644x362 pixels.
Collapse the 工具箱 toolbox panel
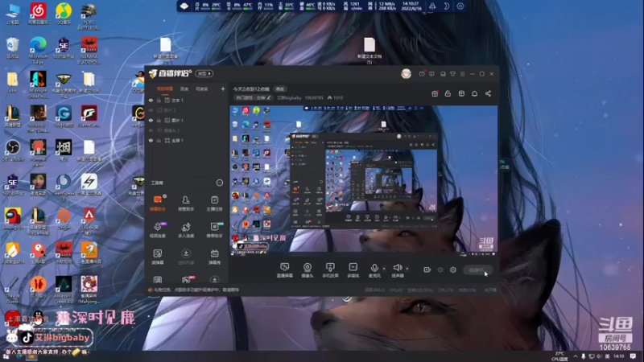click(x=220, y=183)
